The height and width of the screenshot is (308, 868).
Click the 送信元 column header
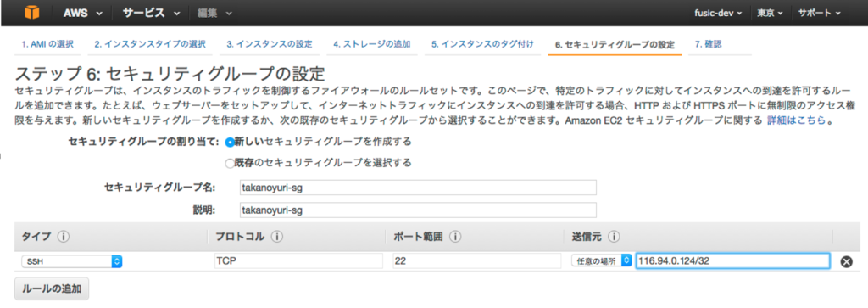[x=587, y=237]
